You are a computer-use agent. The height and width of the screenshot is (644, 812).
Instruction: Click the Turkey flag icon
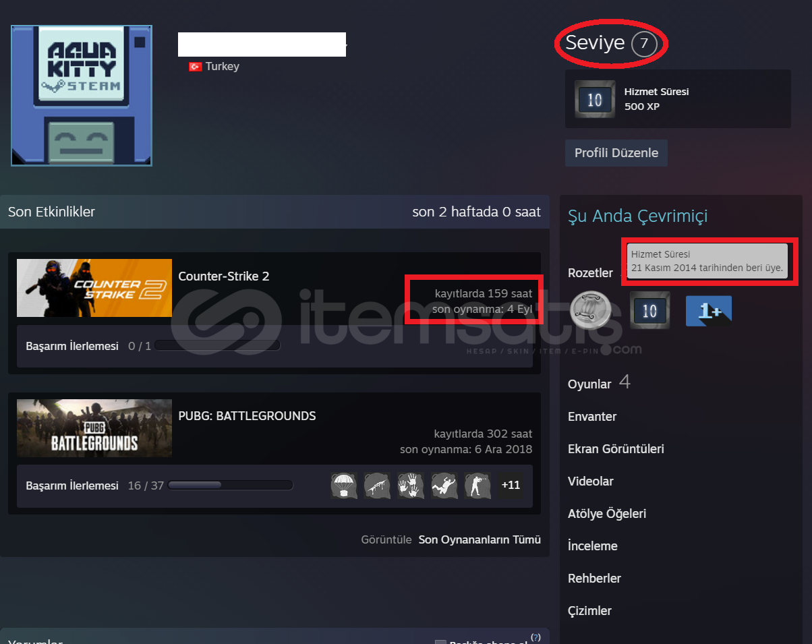195,67
